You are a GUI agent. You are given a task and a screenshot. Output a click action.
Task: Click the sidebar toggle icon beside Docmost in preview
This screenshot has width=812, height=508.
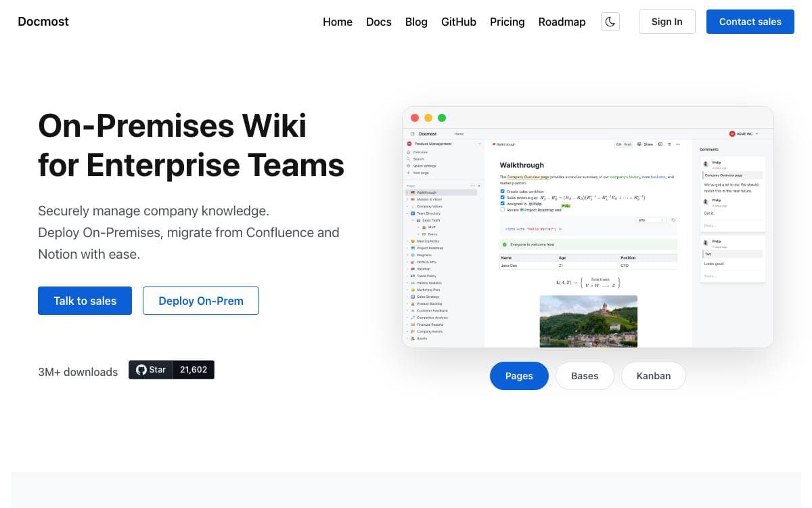coord(413,134)
